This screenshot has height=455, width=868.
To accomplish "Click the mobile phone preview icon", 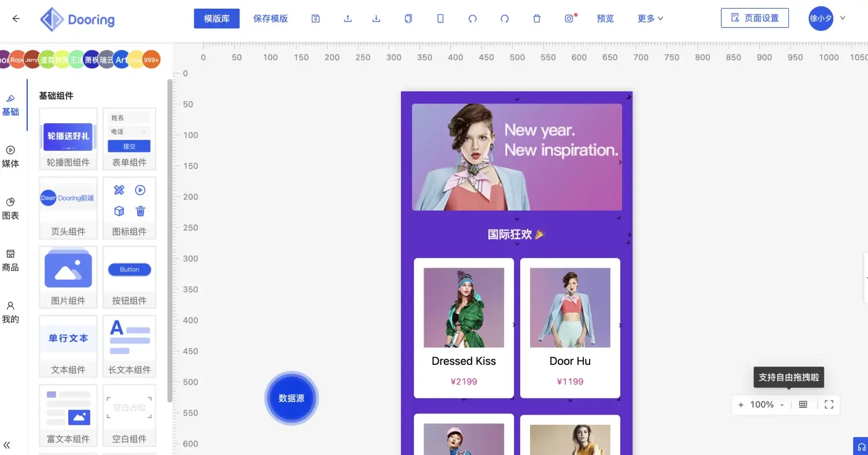I will tap(440, 19).
